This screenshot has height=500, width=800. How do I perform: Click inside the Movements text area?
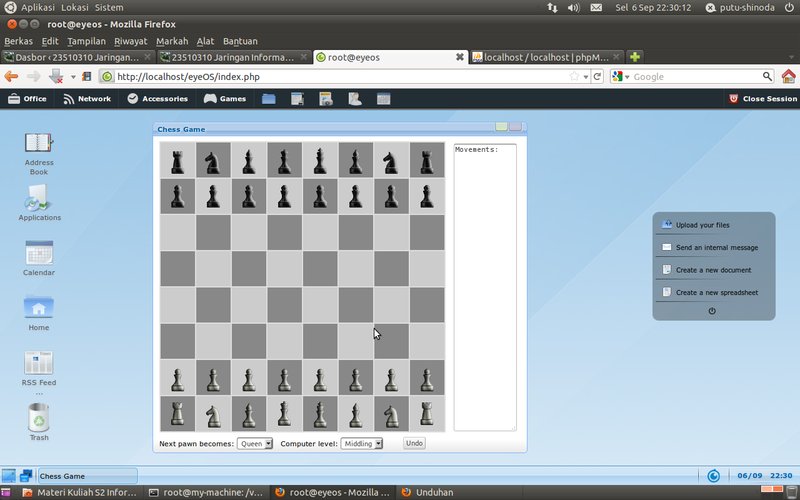point(485,287)
